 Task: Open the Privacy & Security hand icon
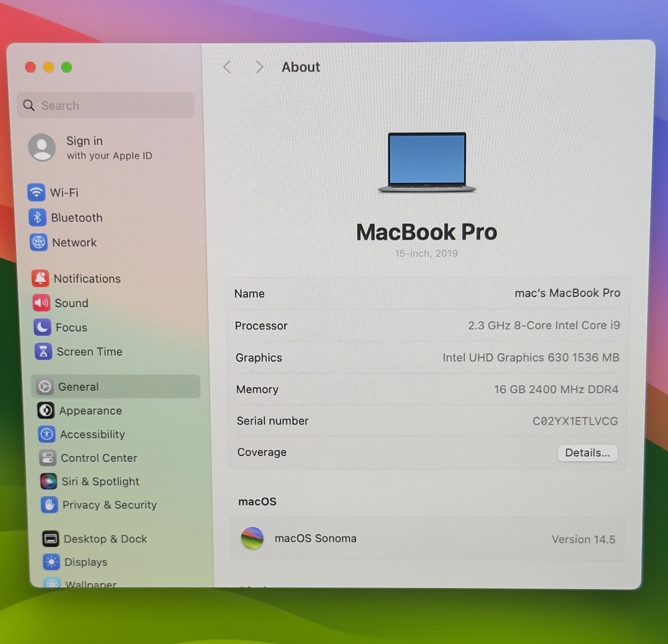49,505
